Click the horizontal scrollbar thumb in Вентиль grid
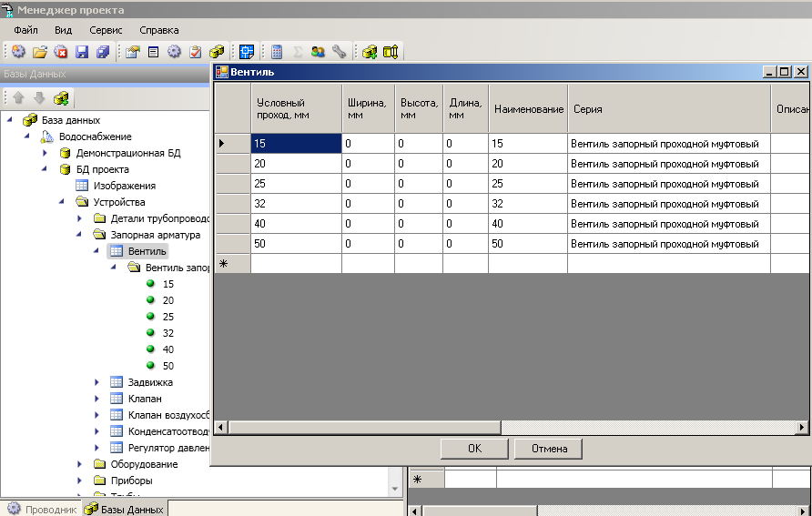The height and width of the screenshot is (516, 812). click(364, 428)
